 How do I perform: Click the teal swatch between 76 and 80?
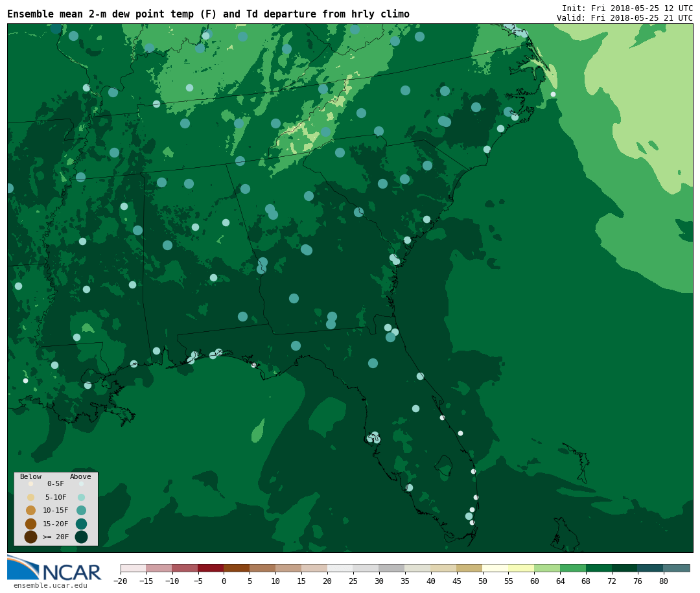click(651, 568)
